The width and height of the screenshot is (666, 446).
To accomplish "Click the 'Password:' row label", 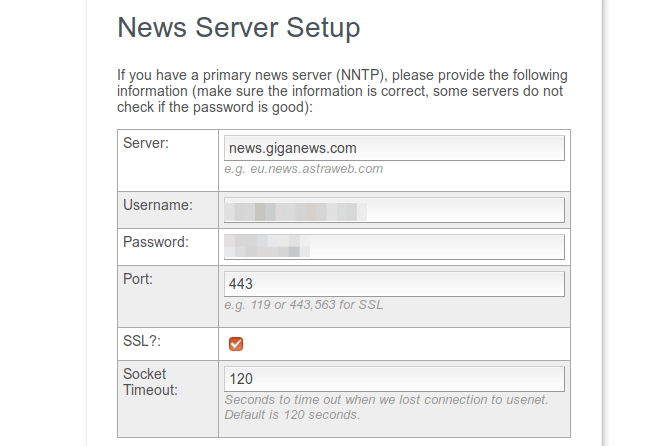I will 156,242.
